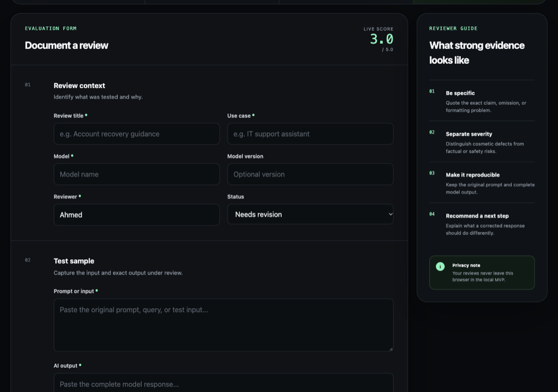The width and height of the screenshot is (558, 392).
Task: Click the live score value 3.0
Action: click(x=382, y=39)
